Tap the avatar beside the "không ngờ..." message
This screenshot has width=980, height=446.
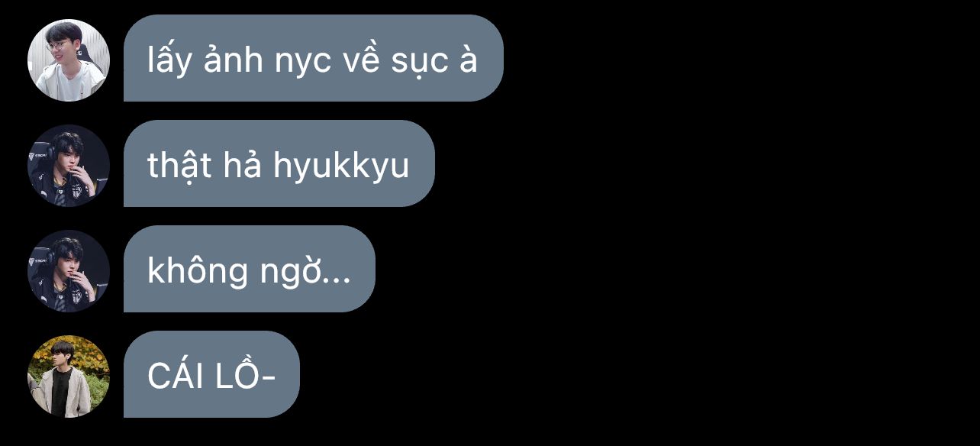pos(69,271)
